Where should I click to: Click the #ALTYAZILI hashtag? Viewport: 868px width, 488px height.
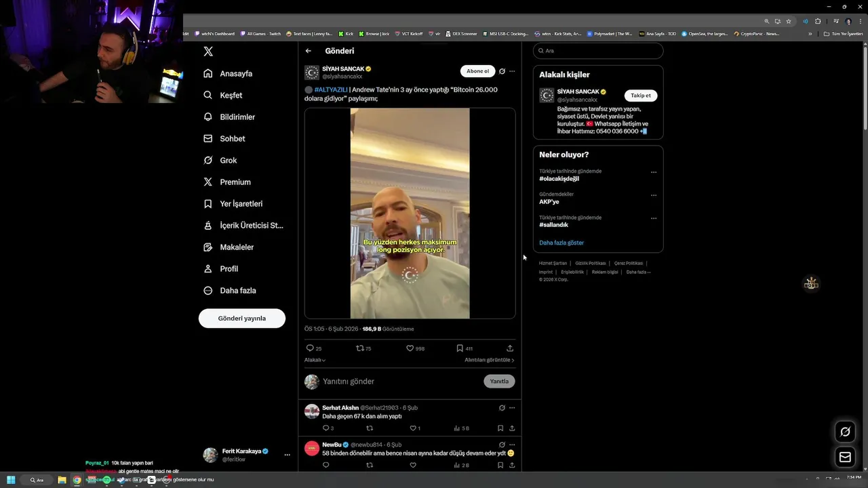[x=331, y=89]
